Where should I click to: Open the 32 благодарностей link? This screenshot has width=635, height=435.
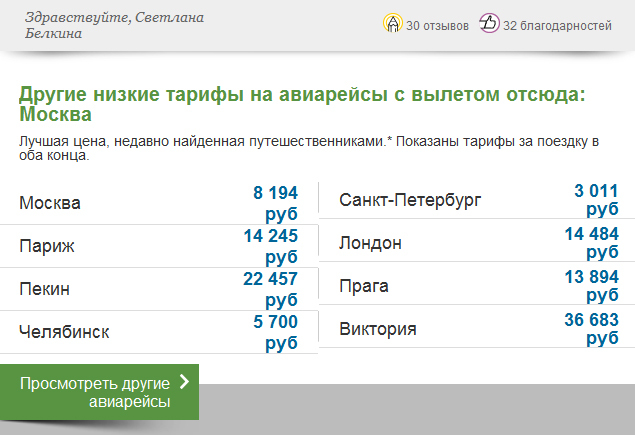(557, 26)
